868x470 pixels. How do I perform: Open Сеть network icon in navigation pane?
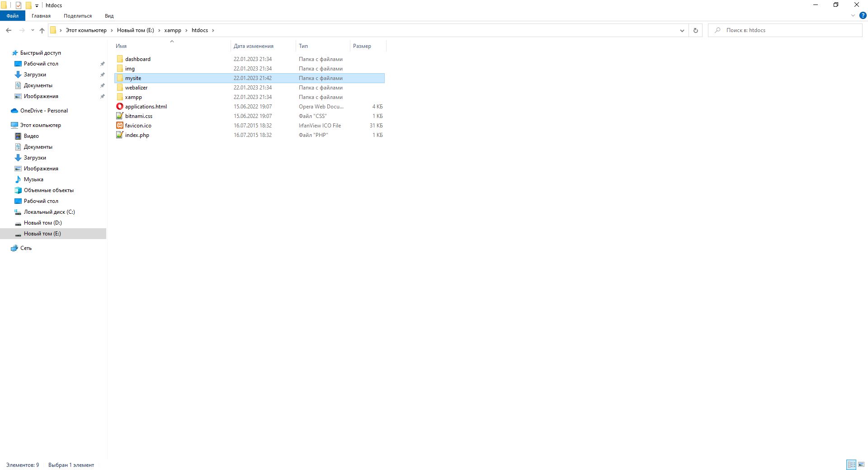pyautogui.click(x=14, y=248)
